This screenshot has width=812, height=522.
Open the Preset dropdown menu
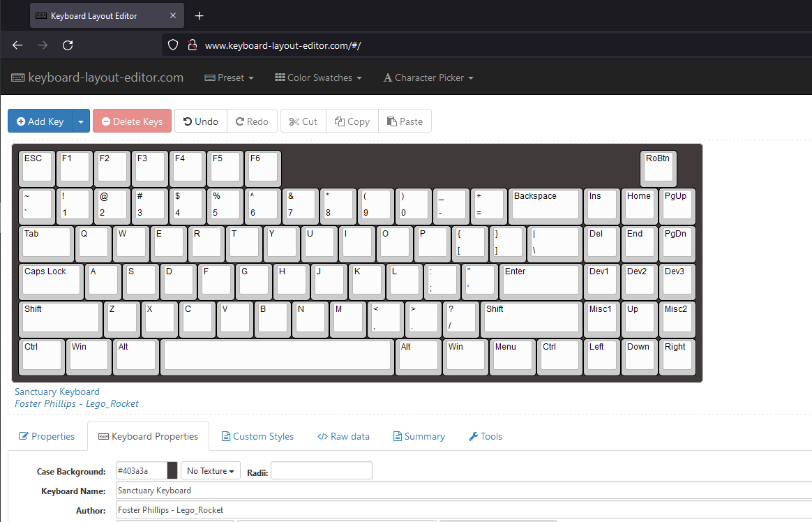coord(229,77)
